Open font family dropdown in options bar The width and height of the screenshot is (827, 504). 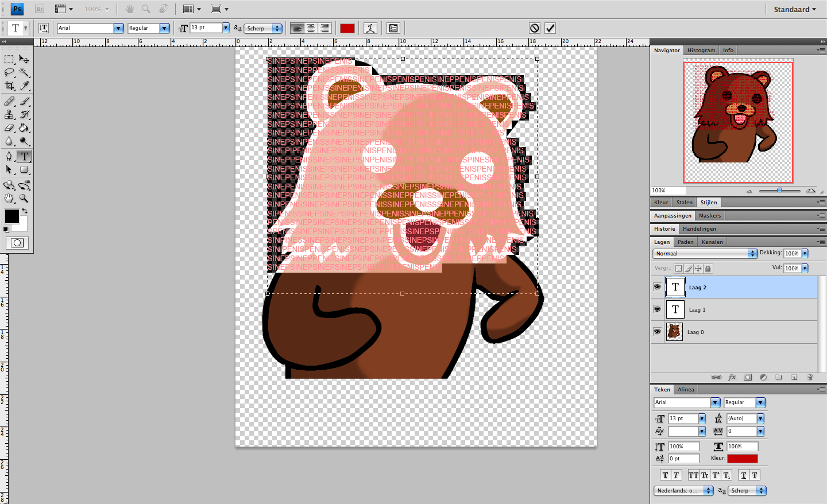pos(119,28)
